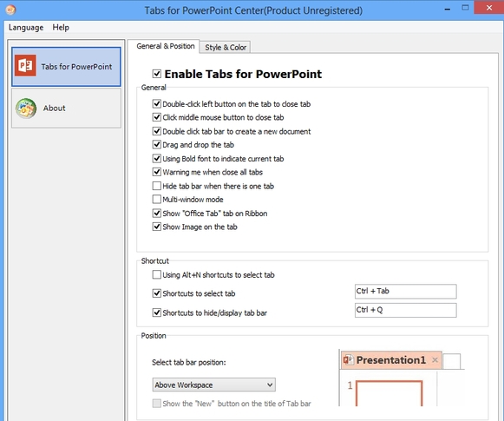The height and width of the screenshot is (421, 504).
Task: Click the empty new tab in preview
Action: click(452, 361)
